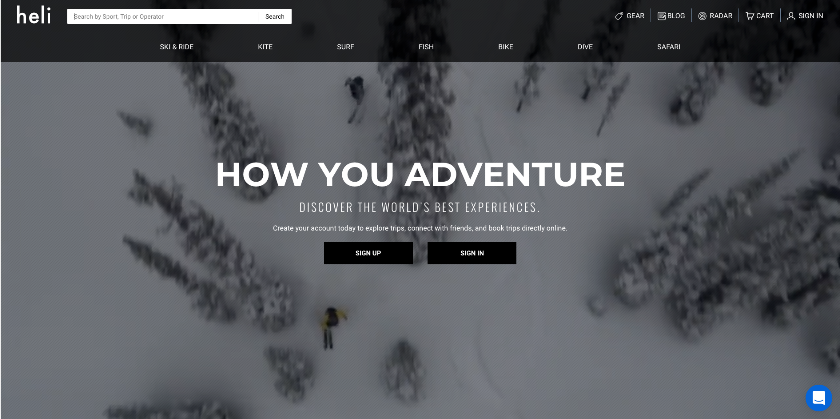Select the Safari category
The height and width of the screenshot is (419, 840).
[669, 47]
